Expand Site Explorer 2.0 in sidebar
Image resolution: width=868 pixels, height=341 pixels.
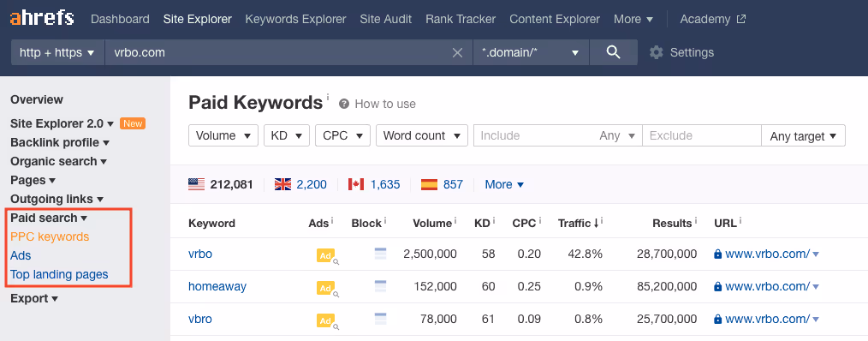62,123
